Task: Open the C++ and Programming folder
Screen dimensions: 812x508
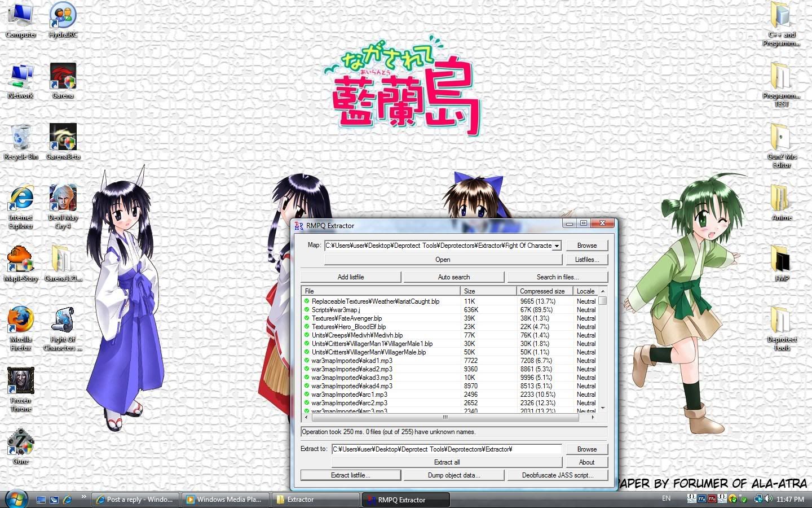Action: (782, 24)
